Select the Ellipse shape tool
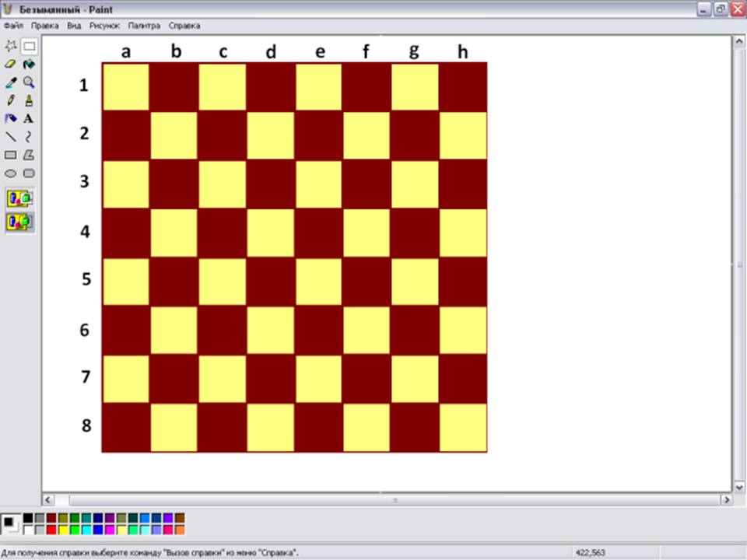 [x=11, y=173]
